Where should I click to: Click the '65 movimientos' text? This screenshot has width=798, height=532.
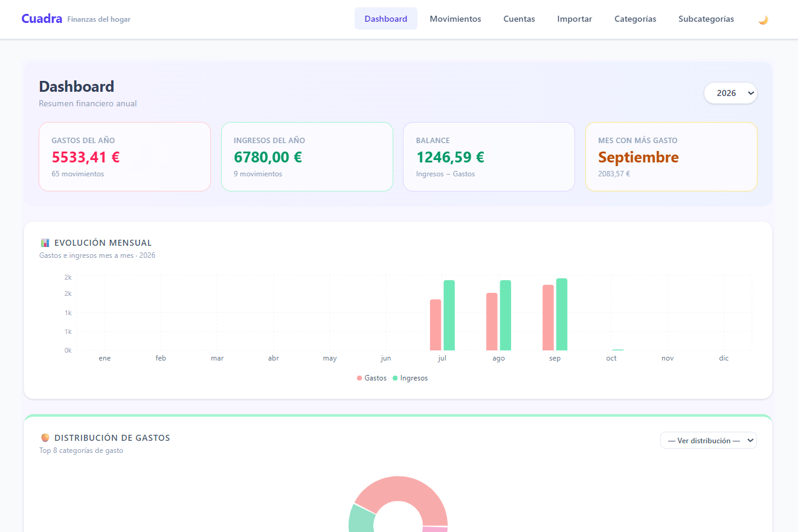[x=78, y=174]
